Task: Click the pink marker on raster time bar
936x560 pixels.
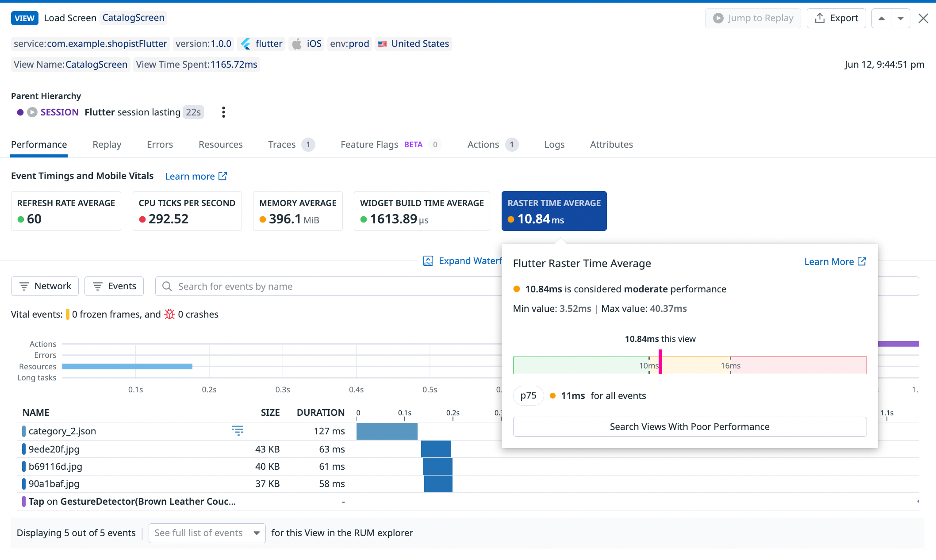Action: pos(660,362)
